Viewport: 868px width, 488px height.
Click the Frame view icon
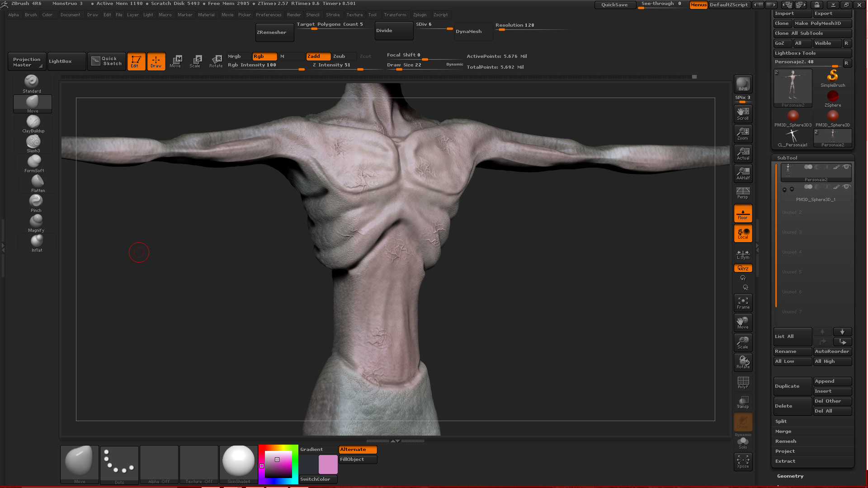click(x=743, y=303)
